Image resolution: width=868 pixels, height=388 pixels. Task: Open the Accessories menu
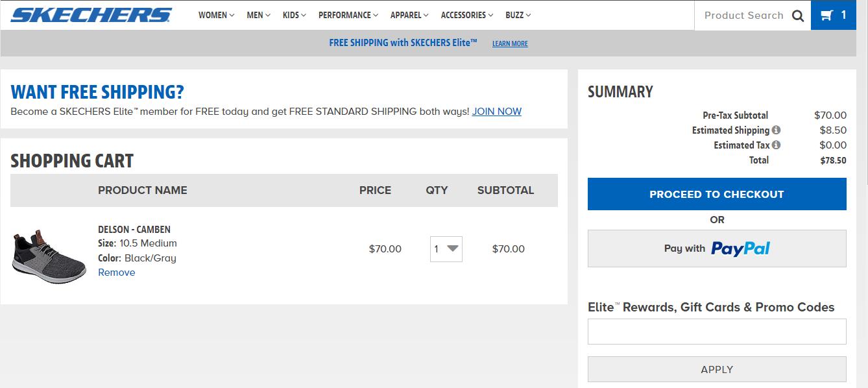pos(466,15)
